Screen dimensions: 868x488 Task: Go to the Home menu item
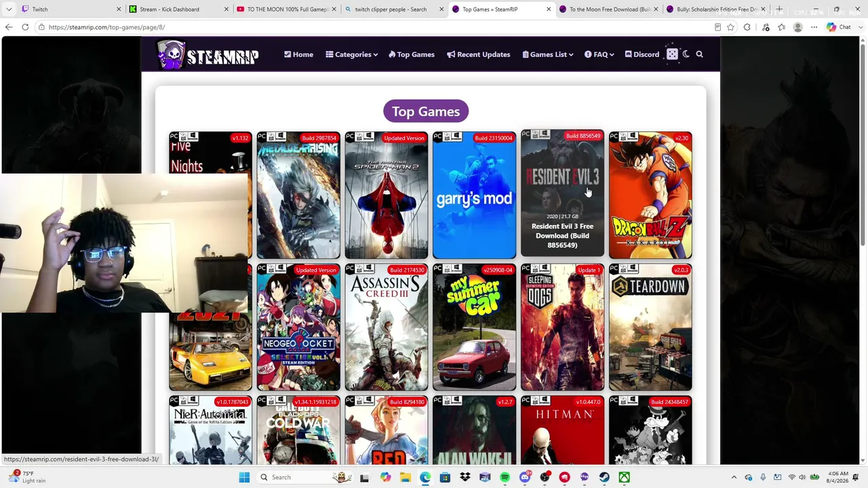click(x=298, y=54)
